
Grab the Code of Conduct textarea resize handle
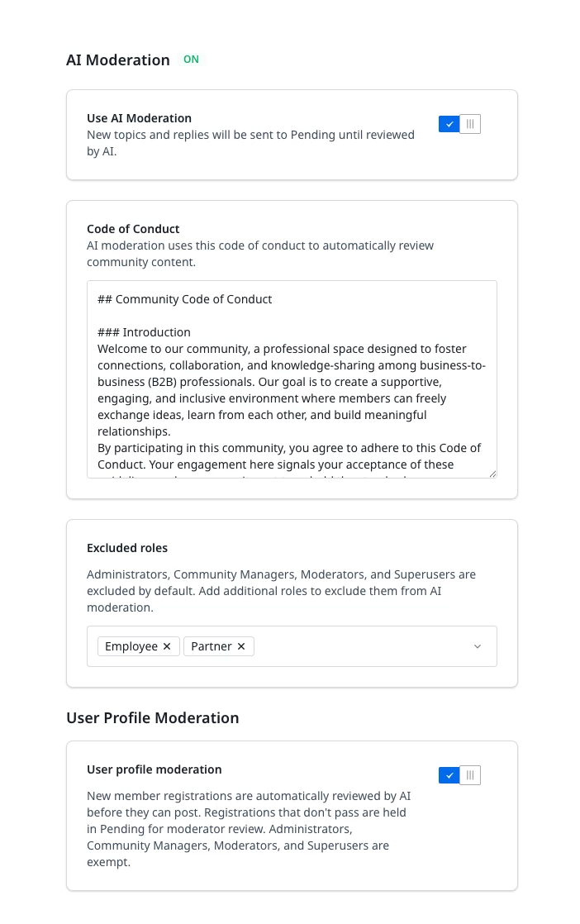493,474
